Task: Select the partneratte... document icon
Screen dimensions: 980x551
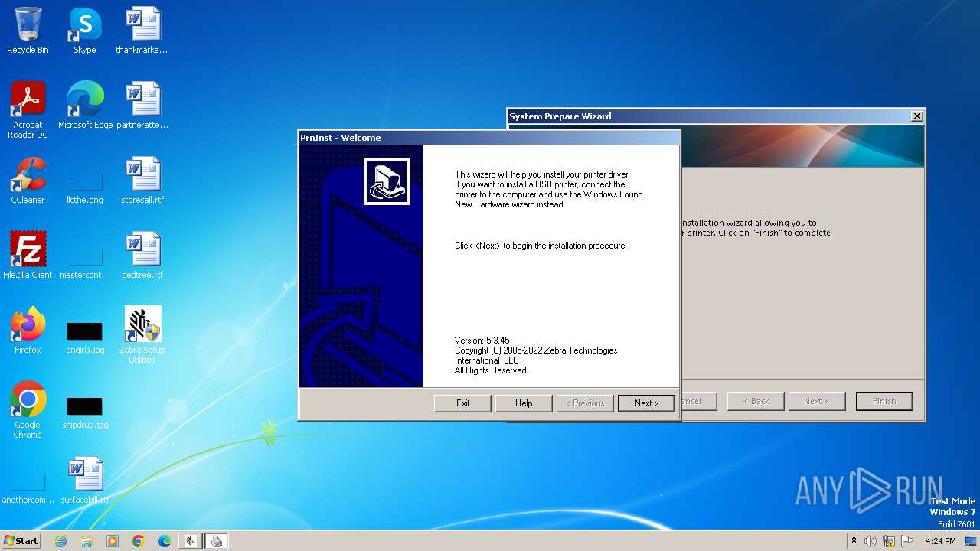Action: click(142, 106)
